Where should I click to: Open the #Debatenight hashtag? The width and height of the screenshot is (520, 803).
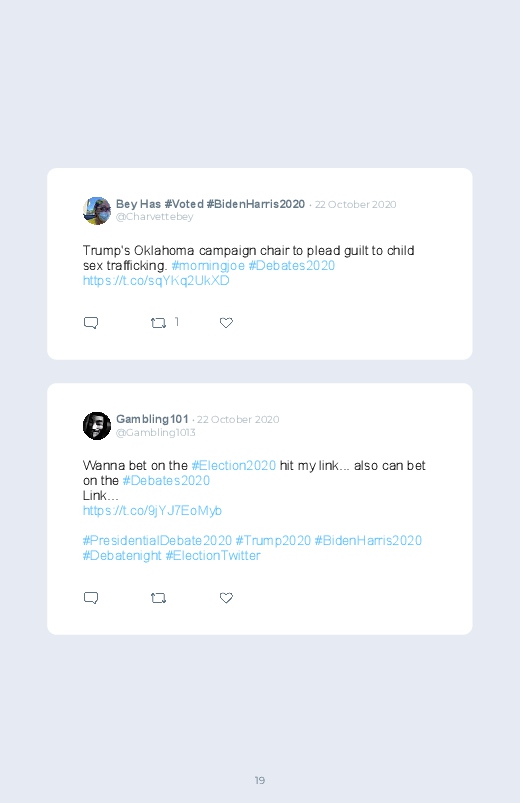(x=122, y=556)
